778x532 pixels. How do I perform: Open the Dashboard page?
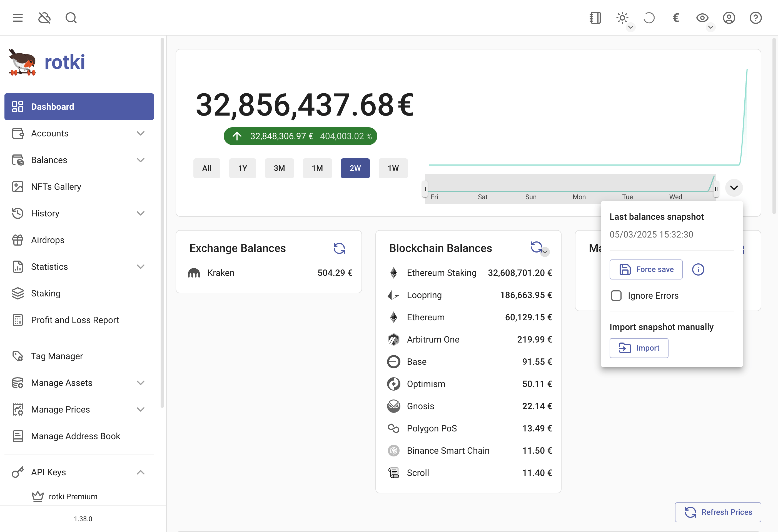(79, 106)
